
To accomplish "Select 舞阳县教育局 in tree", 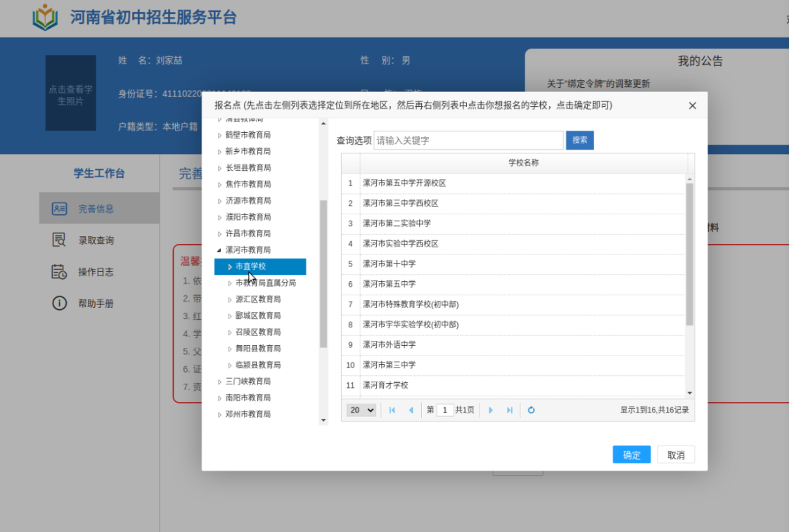I will pyautogui.click(x=258, y=349).
